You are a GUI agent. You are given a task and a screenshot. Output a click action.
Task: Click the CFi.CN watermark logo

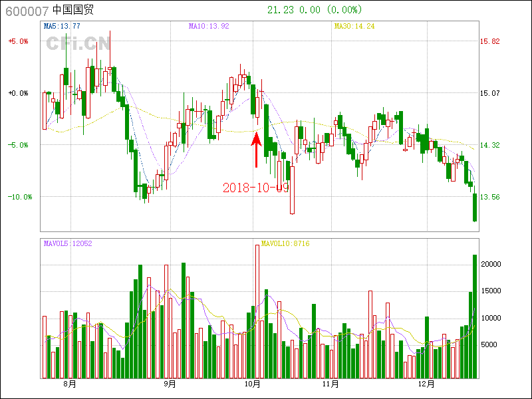(78, 43)
